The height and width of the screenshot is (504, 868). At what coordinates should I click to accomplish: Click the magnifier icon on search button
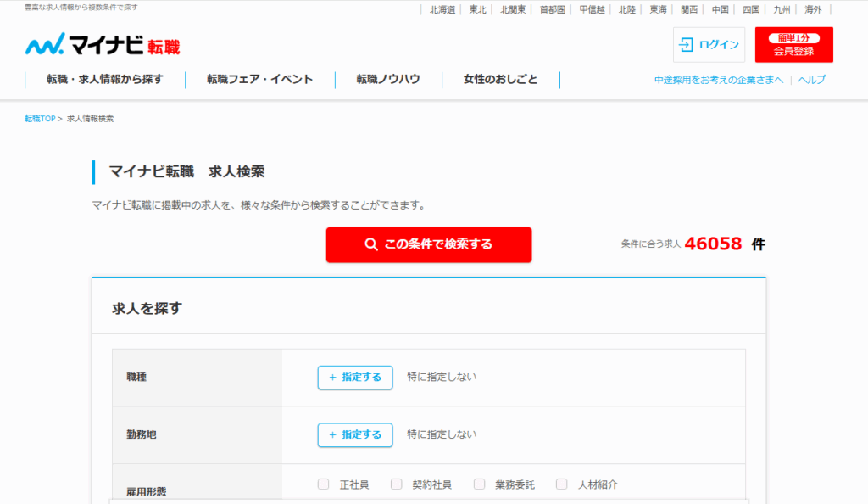(370, 244)
